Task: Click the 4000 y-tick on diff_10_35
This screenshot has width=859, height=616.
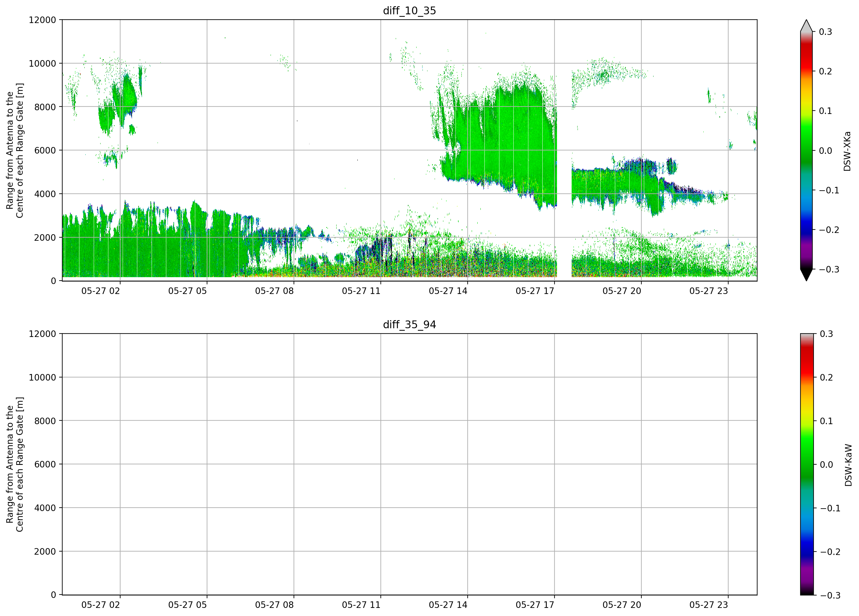Action: 45,194
